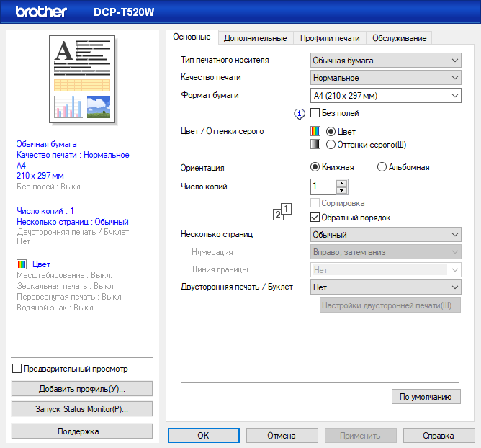The width and height of the screenshot is (481, 448).
Task: Switch to Обслуживание tab
Action: pyautogui.click(x=400, y=38)
